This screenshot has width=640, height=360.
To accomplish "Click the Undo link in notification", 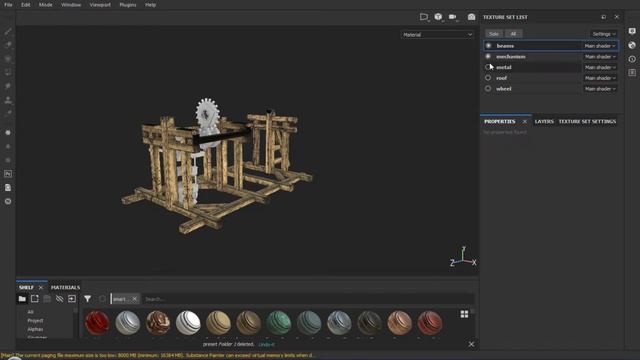I will click(266, 344).
